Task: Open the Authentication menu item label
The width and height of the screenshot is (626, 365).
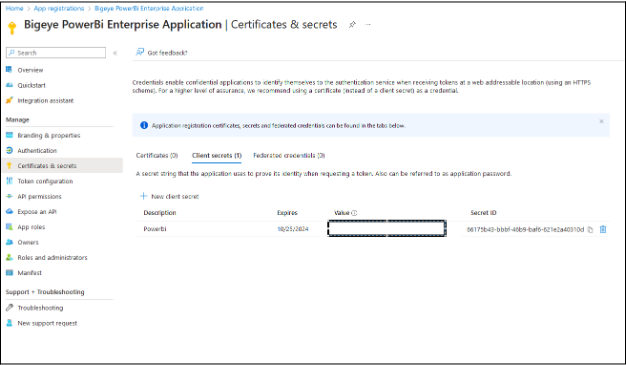Action: click(37, 151)
